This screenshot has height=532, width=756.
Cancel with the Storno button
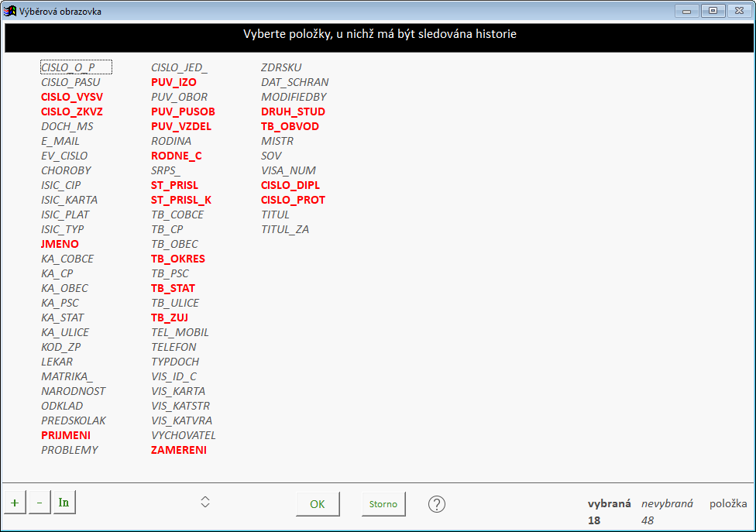[x=383, y=504]
